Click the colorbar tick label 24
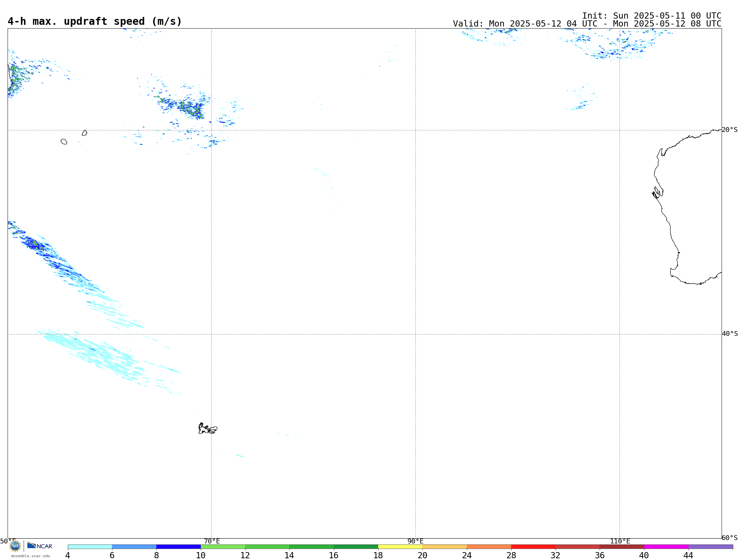Screen dimensions: 744x560 [x=467, y=556]
